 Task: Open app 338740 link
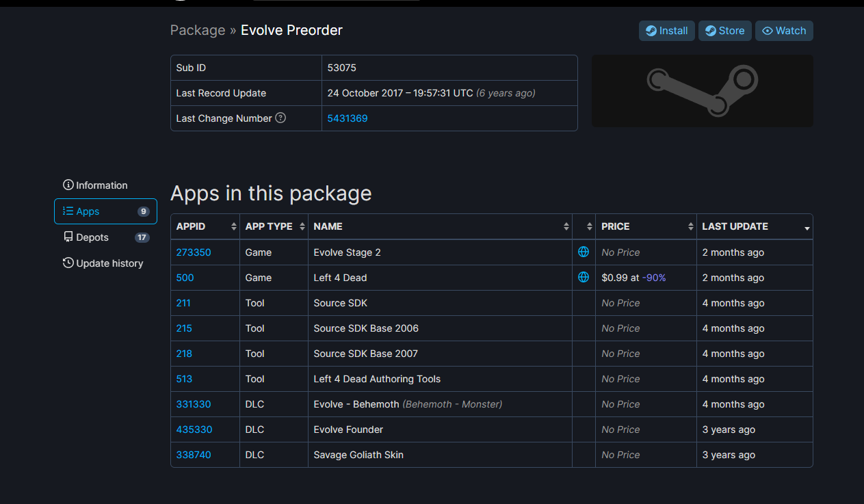[x=194, y=455]
